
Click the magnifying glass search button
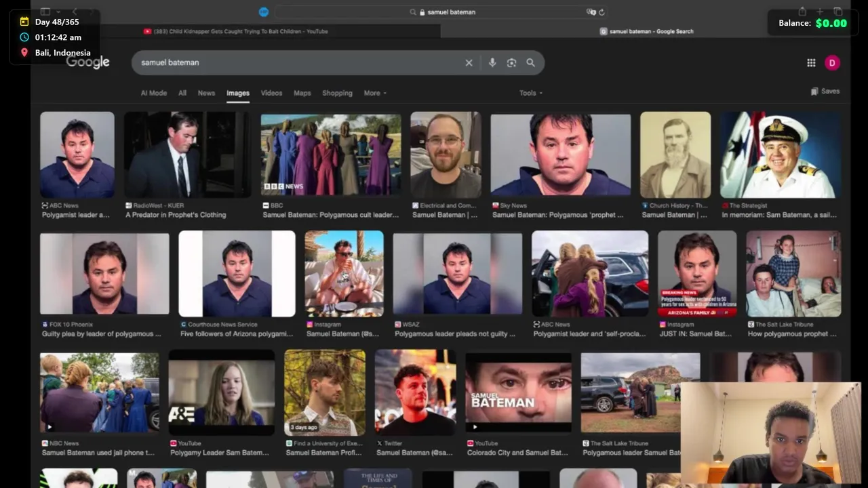tap(530, 62)
